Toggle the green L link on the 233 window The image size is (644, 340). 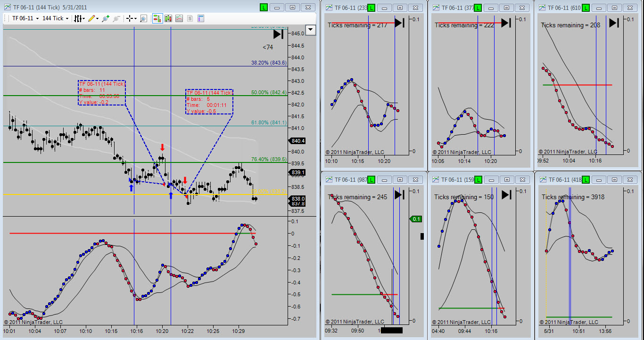pos(372,8)
